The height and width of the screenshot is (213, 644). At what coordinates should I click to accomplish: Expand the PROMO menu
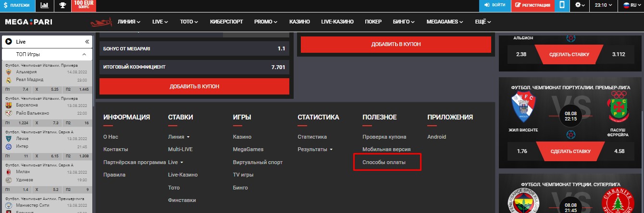tap(266, 22)
